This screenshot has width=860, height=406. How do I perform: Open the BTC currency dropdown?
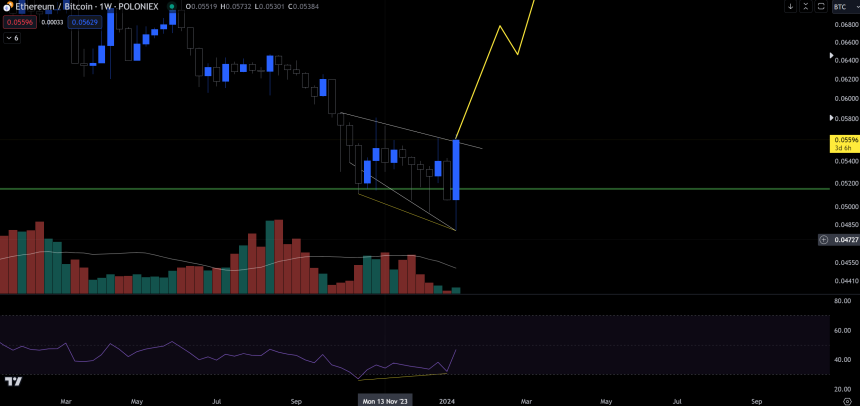(x=844, y=6)
